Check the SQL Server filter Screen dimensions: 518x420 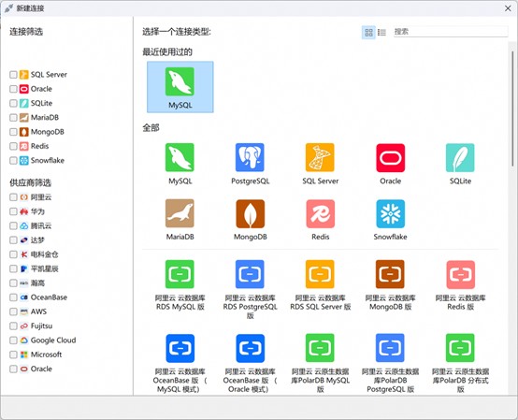click(13, 75)
